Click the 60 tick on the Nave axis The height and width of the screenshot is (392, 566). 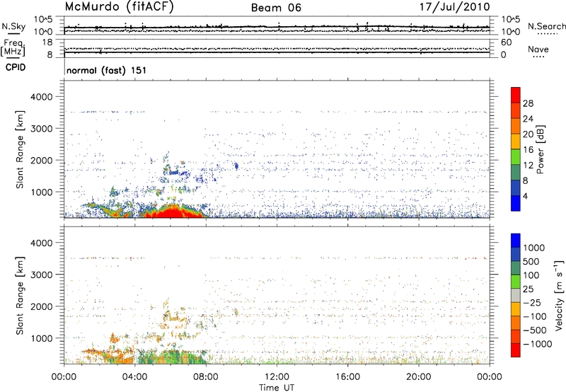506,42
